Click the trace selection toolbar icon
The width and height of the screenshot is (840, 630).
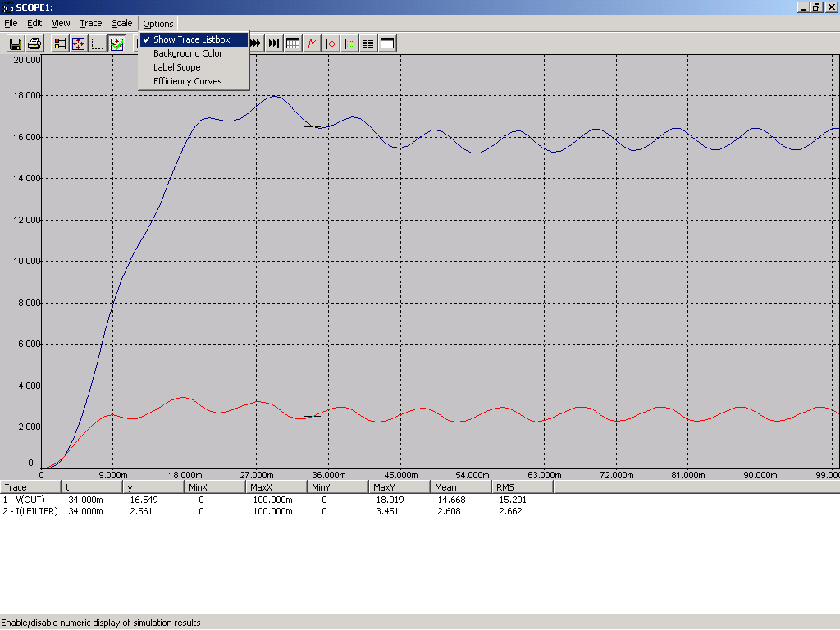click(x=60, y=43)
